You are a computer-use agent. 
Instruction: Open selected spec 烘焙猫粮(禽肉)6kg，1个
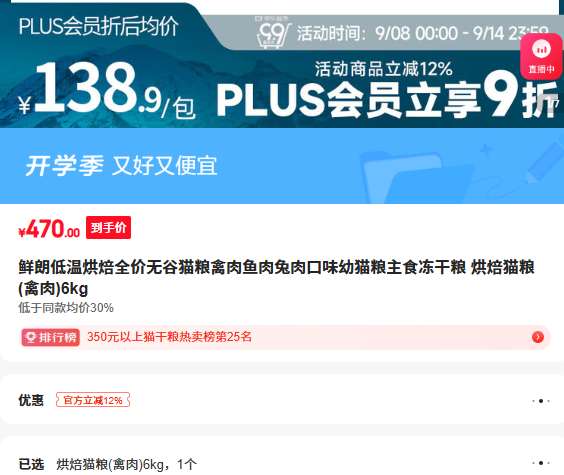click(x=127, y=465)
